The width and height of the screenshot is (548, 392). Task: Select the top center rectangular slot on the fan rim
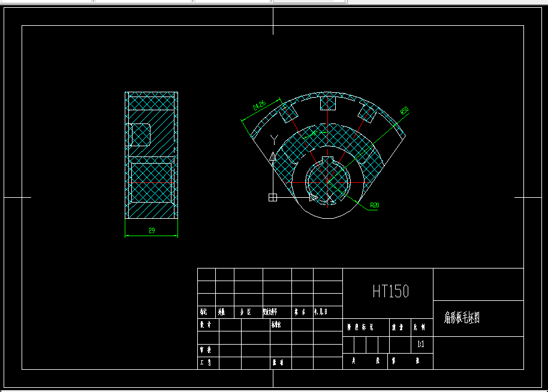tap(328, 103)
